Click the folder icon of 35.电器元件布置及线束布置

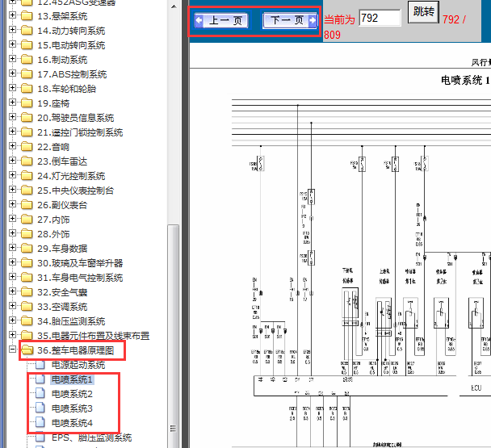pos(27,335)
